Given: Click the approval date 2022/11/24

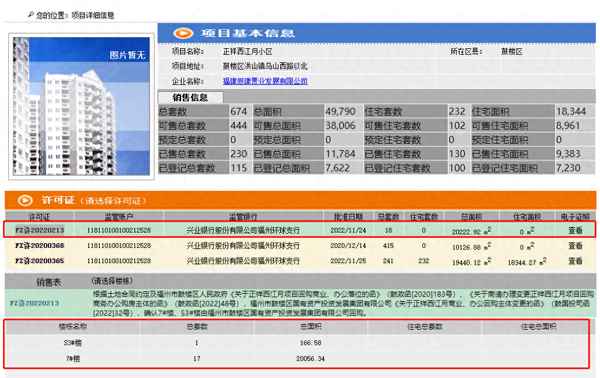Looking at the screenshot, I should pos(348,230).
